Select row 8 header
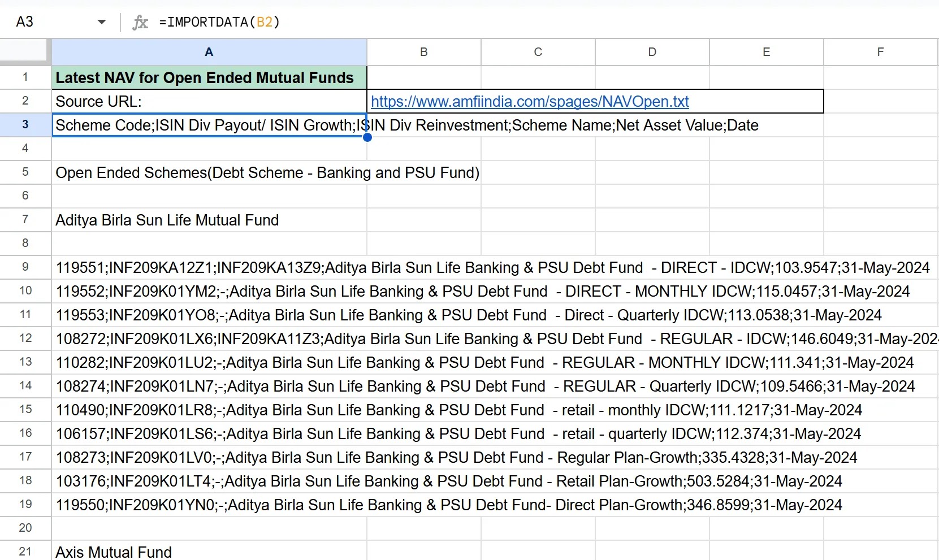939x560 pixels. coord(25,244)
